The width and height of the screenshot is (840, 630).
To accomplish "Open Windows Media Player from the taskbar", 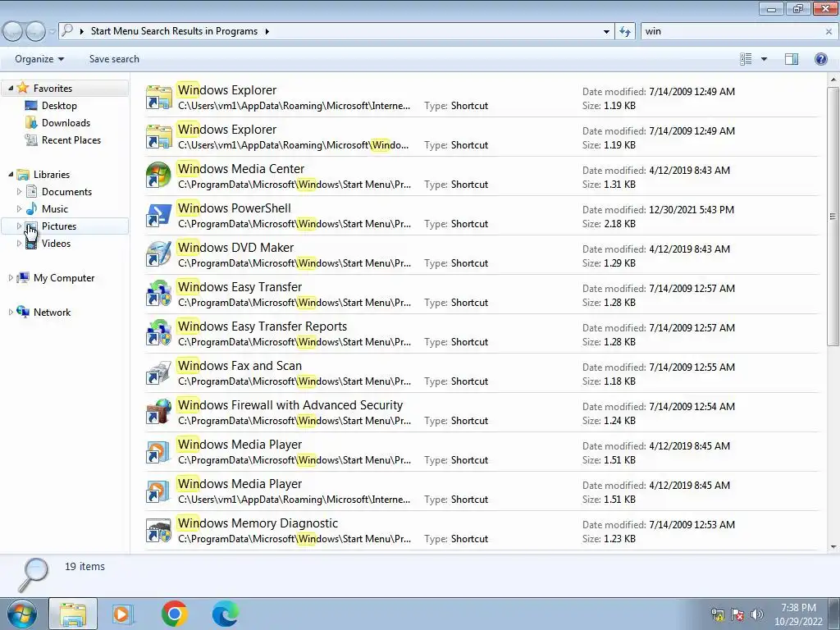I will point(123,614).
